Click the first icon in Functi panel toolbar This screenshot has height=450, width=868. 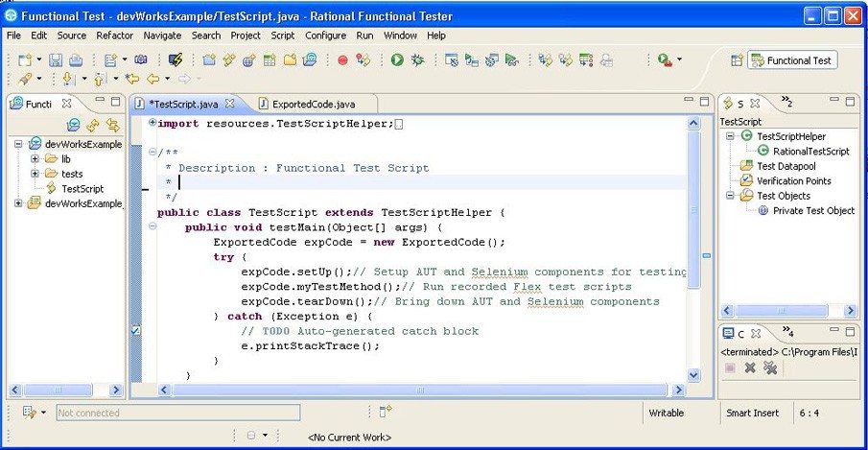[x=73, y=125]
